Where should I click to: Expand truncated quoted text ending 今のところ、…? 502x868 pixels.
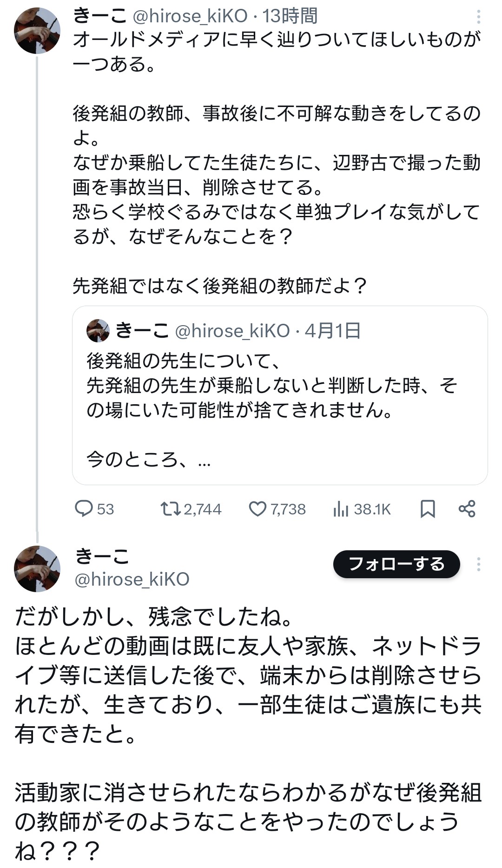click(149, 460)
